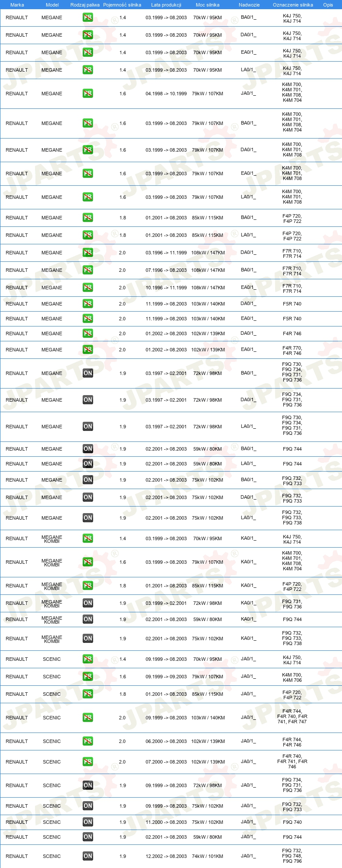Click RENAULT in the Scenic 74kW row
Image resolution: width=342 pixels, height=868 pixels.
[x=17, y=856]
